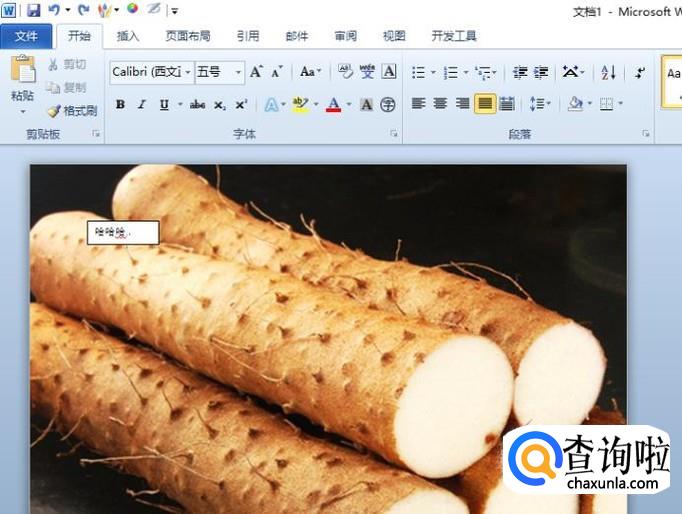Switch to the 审阅 tab
The image size is (682, 514).
tap(345, 36)
